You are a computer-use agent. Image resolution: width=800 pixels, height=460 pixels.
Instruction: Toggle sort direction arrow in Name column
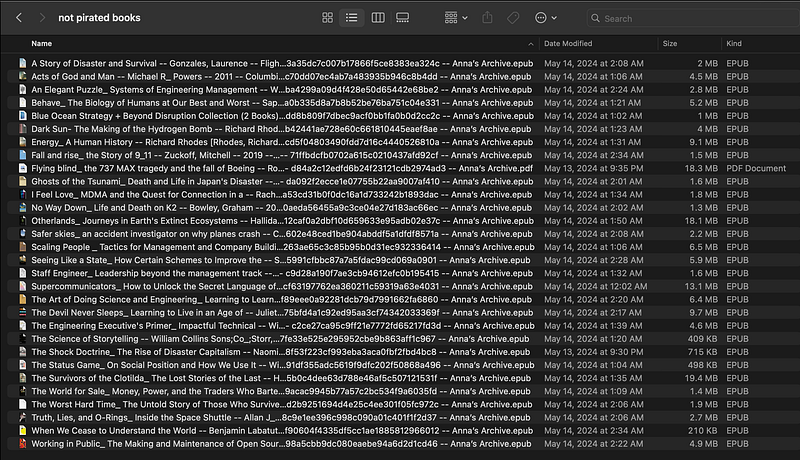(x=531, y=44)
